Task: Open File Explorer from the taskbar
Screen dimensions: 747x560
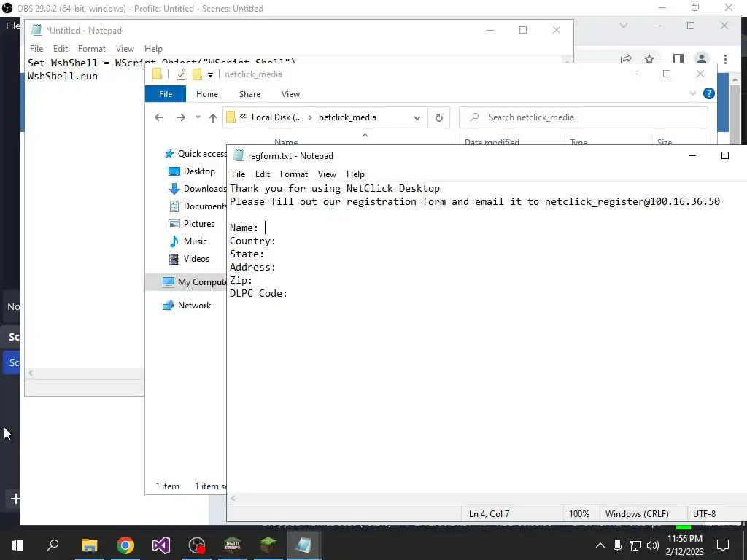Action: tap(89, 545)
